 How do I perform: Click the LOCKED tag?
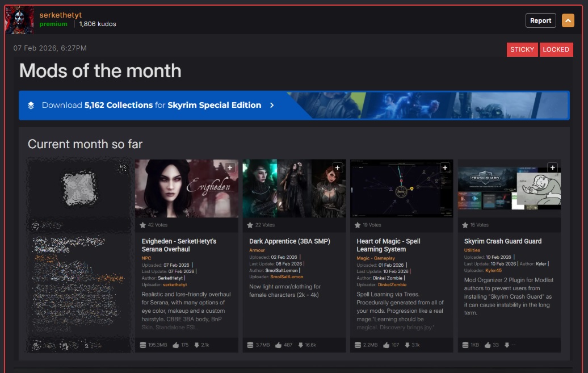556,49
